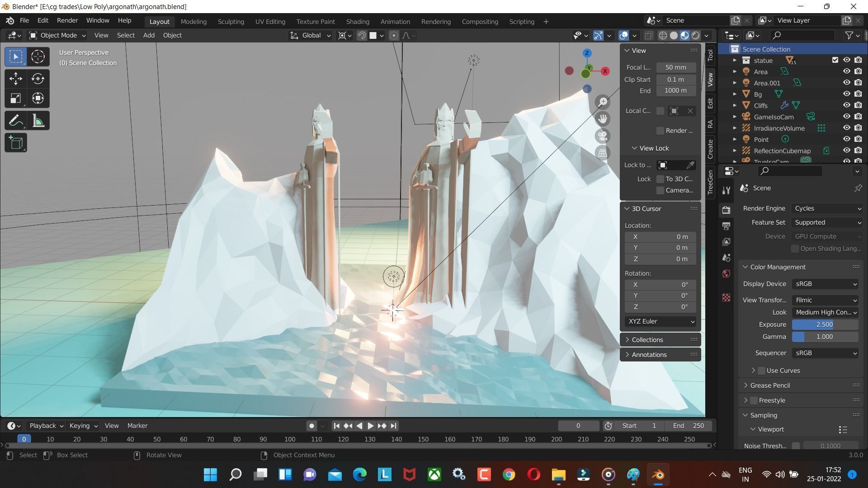Select the Transform tool

[x=38, y=98]
